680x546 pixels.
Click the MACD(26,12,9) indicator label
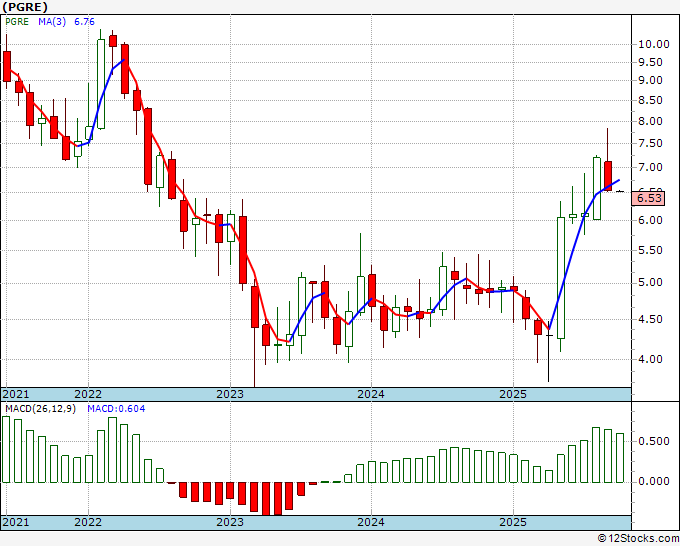tap(40, 409)
